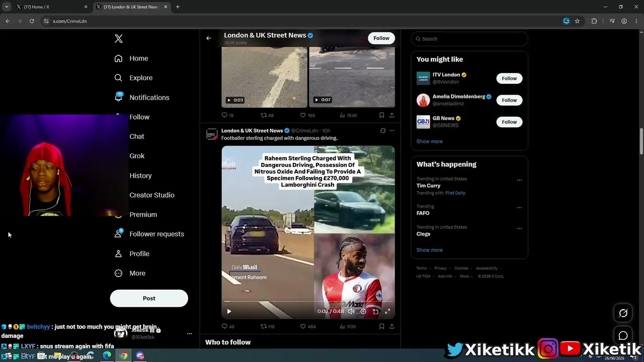Switch to the Home / X tab
This screenshot has width=644, height=362.
[52, 7]
